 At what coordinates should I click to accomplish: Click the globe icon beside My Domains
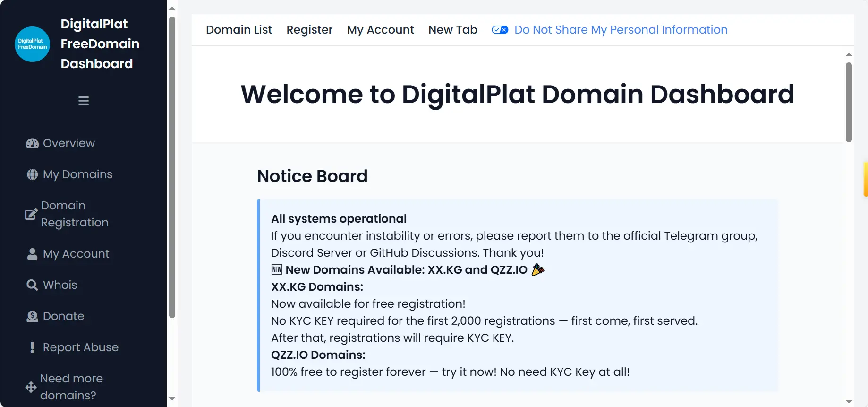(x=32, y=174)
